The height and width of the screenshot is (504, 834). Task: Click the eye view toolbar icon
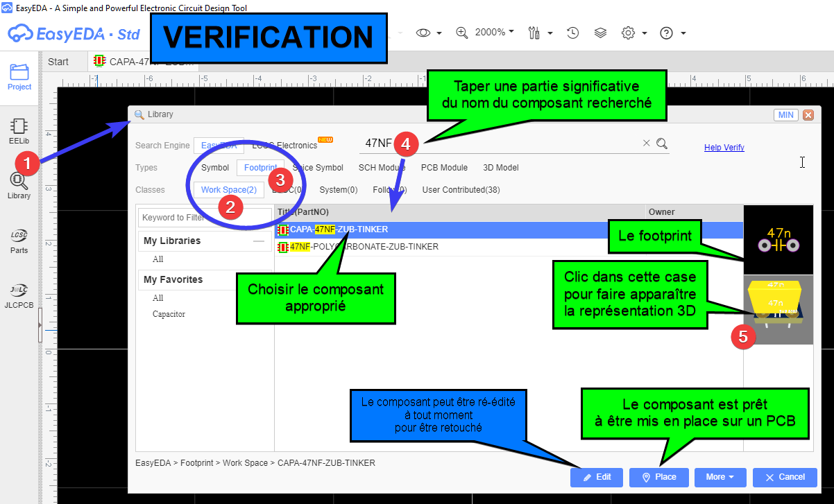point(423,33)
